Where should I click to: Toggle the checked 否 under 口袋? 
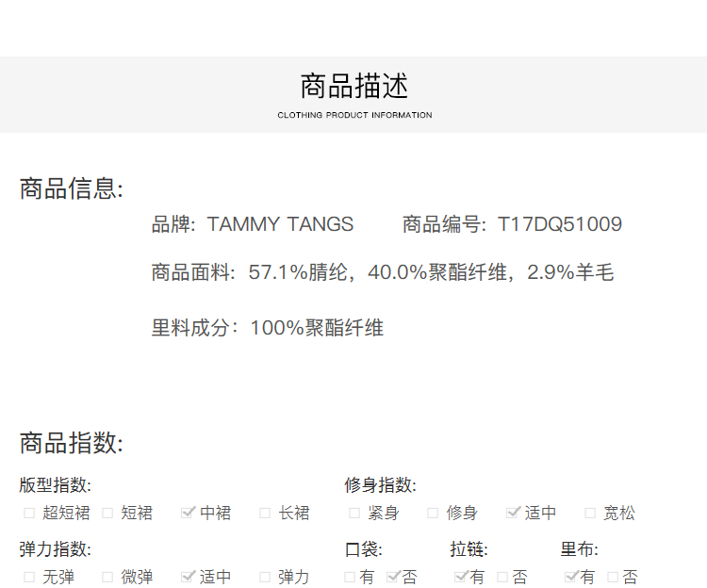click(x=393, y=576)
